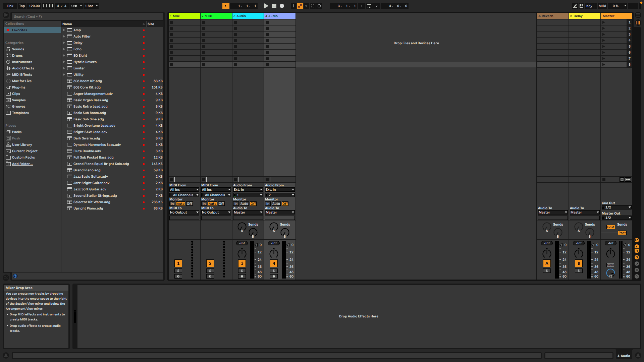Click the Arrangement Record button
This screenshot has width=644, height=362.
pyautogui.click(x=282, y=6)
